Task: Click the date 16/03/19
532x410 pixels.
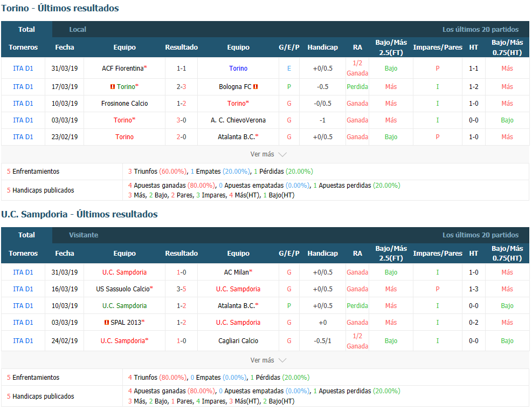Action: coord(65,289)
